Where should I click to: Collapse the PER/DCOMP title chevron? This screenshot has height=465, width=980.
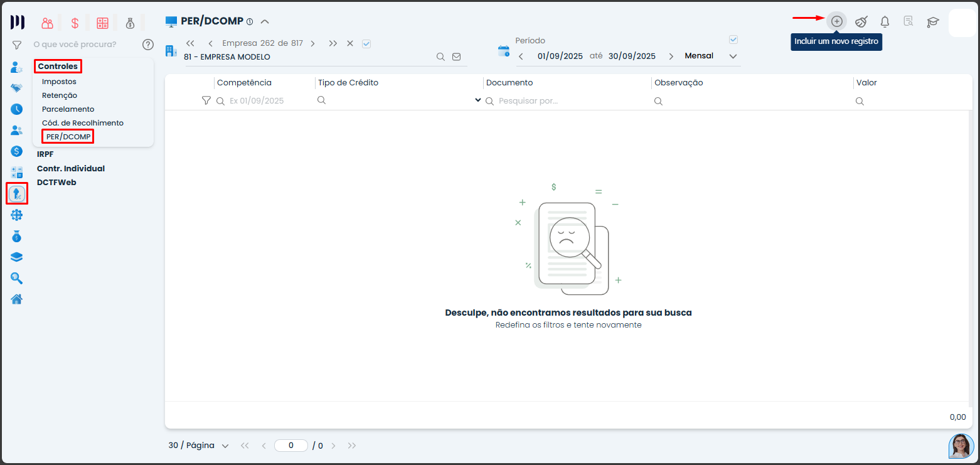pyautogui.click(x=265, y=21)
